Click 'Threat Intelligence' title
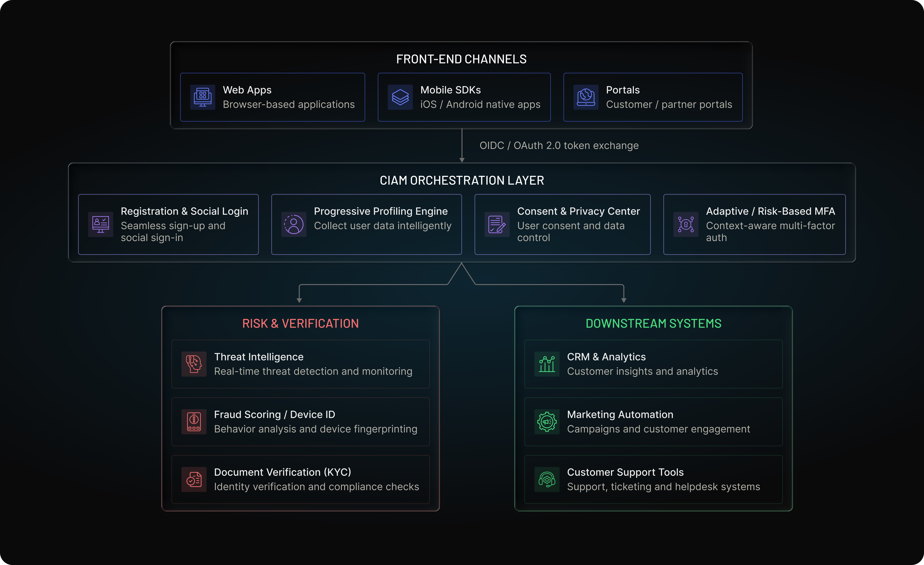This screenshot has height=565, width=924. pos(259,357)
